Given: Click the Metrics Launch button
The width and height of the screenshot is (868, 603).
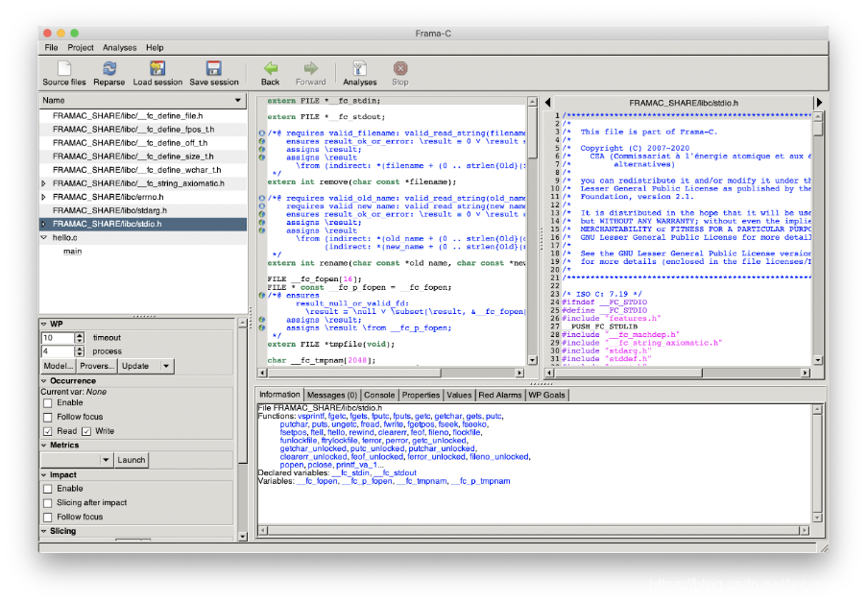Looking at the screenshot, I should (132, 460).
